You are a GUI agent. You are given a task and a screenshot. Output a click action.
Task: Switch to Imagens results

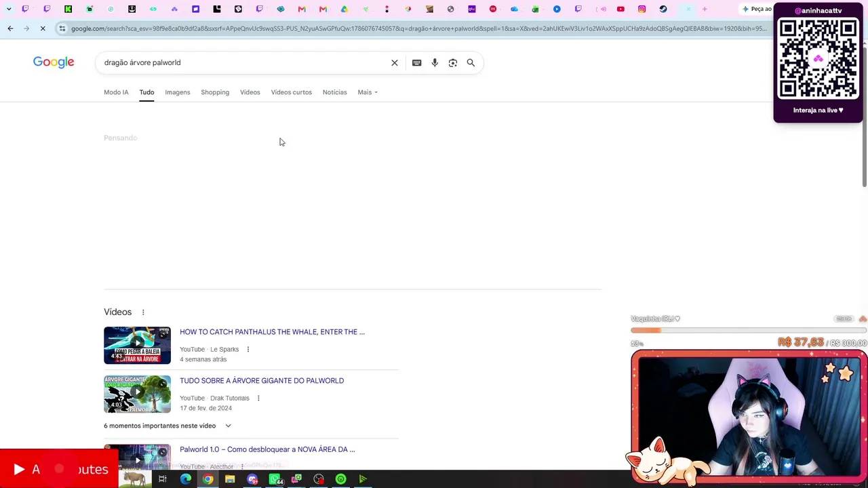[x=178, y=92]
